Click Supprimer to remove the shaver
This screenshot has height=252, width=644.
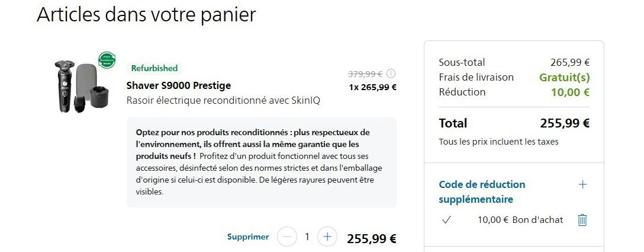[248, 237]
